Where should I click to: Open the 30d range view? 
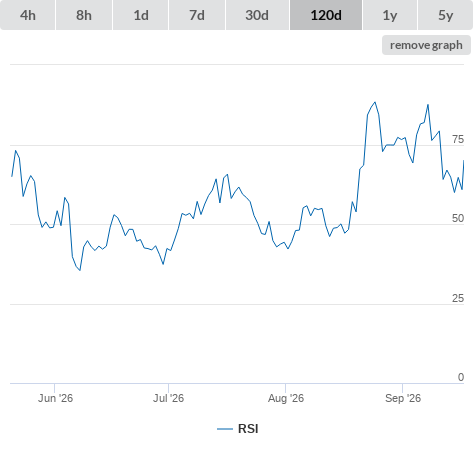(257, 15)
